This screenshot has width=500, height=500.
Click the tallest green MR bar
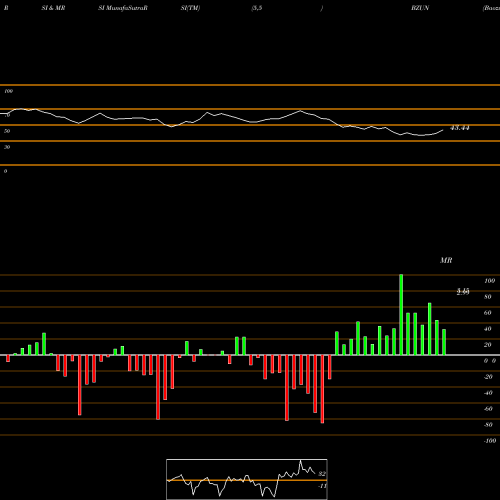click(401, 315)
